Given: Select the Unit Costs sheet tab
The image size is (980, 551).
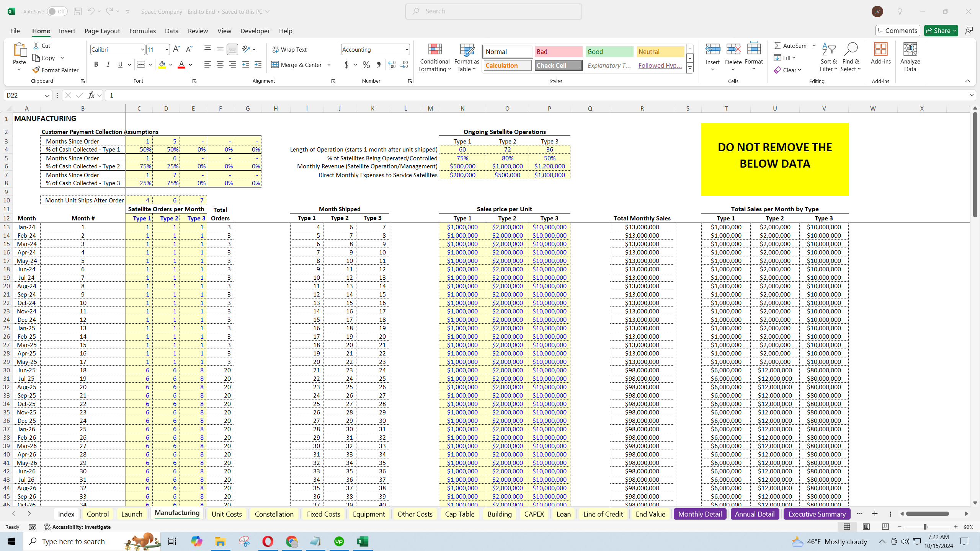Looking at the screenshot, I should 227,514.
